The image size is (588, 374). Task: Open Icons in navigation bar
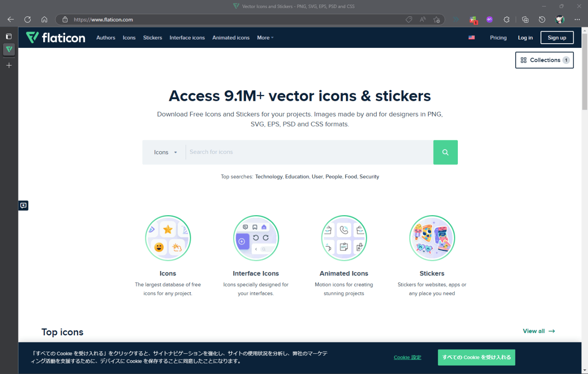click(x=129, y=37)
